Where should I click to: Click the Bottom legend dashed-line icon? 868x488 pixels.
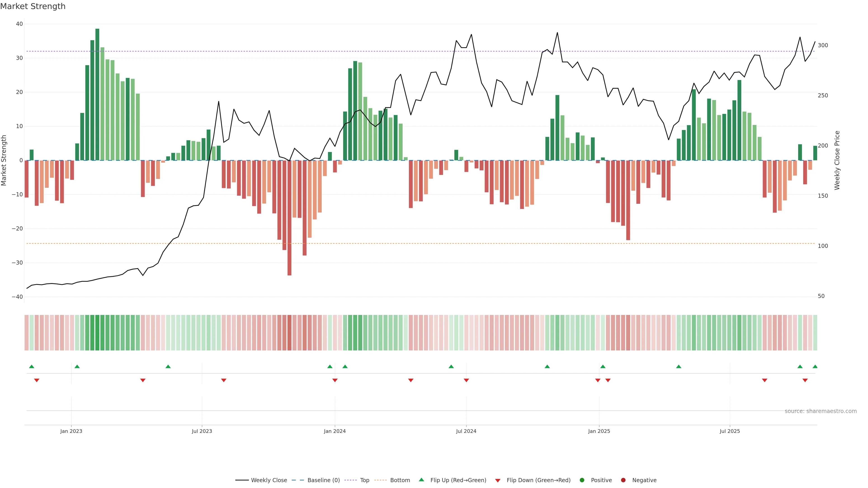click(380, 480)
